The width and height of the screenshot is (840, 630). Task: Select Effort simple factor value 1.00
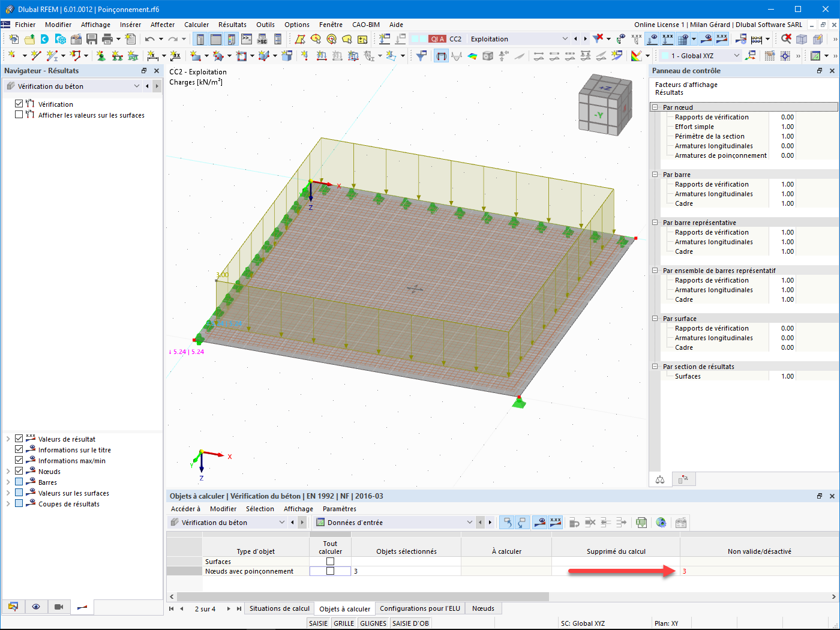point(787,127)
